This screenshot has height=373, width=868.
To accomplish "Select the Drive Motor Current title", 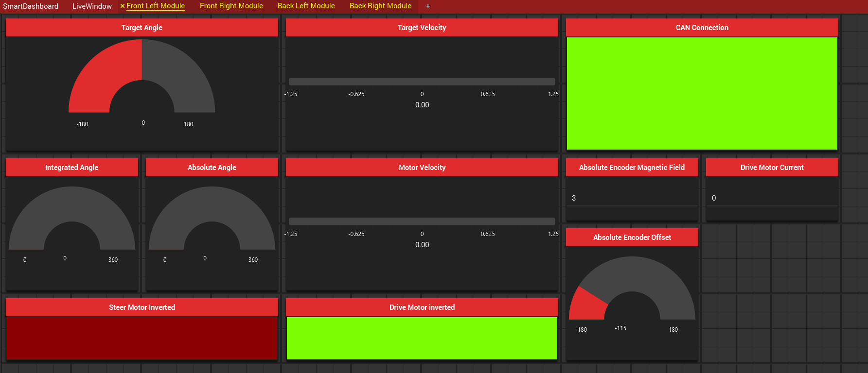I will [772, 168].
